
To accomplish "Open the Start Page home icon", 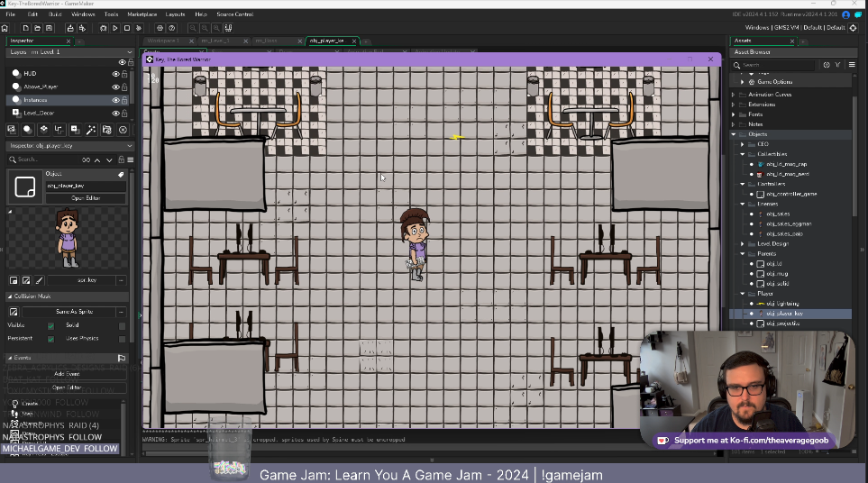I will tap(5, 28).
